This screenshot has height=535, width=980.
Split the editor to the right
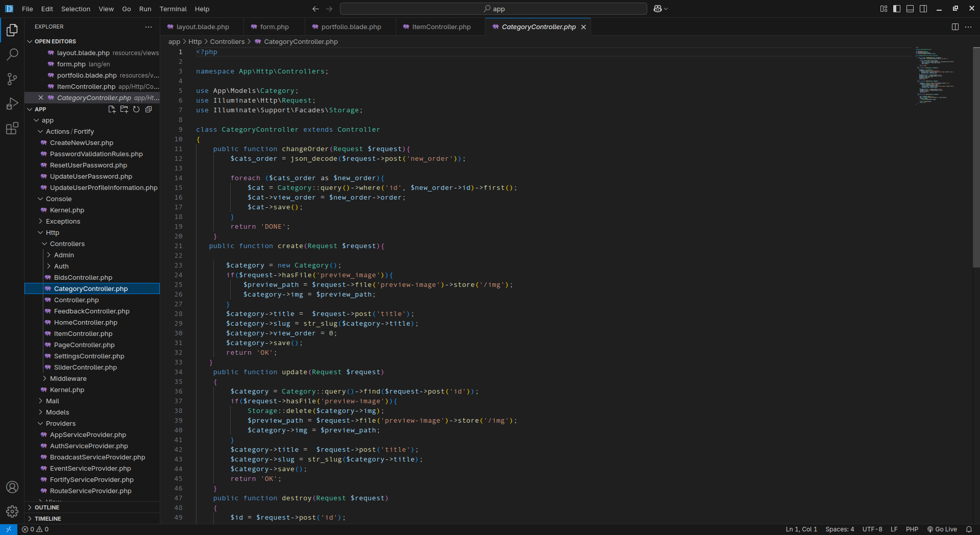click(955, 27)
